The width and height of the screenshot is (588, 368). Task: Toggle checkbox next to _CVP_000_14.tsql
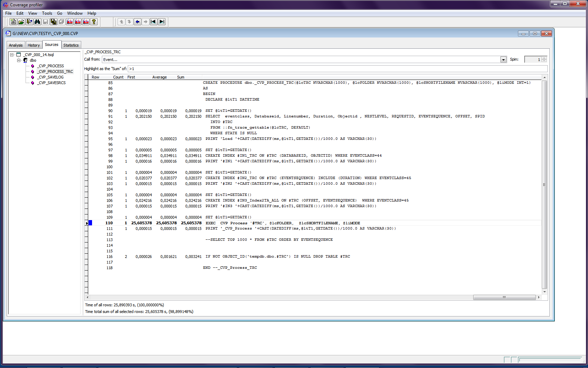(x=19, y=55)
